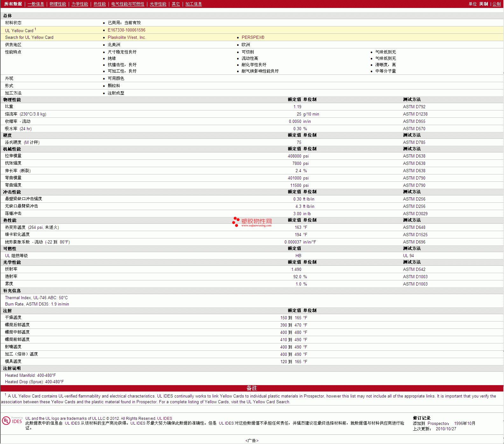The width and height of the screenshot is (504, 444).
Task: Click the UL IDES logo in the footer
Action: point(12,421)
